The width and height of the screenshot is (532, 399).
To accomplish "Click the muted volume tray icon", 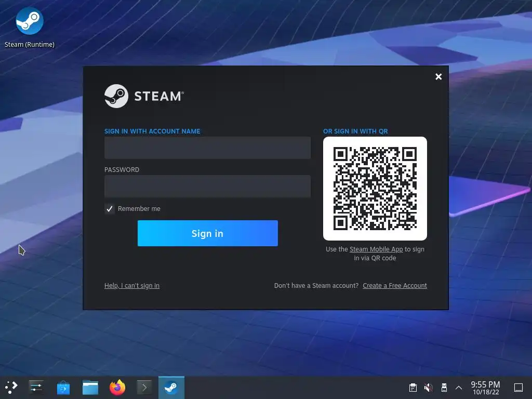I will coord(429,388).
